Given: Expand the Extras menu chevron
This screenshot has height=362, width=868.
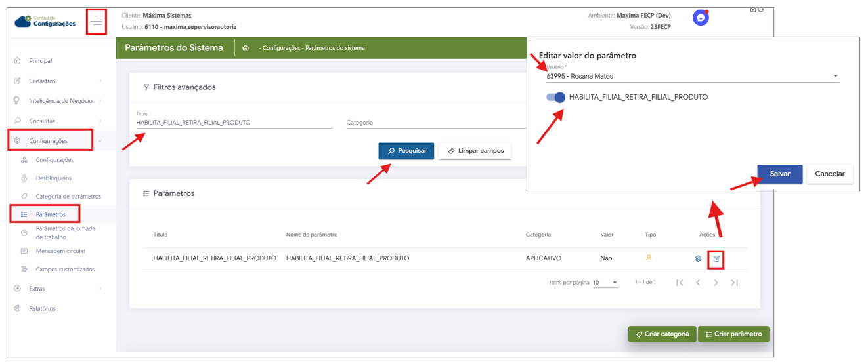Looking at the screenshot, I should tap(100, 289).
